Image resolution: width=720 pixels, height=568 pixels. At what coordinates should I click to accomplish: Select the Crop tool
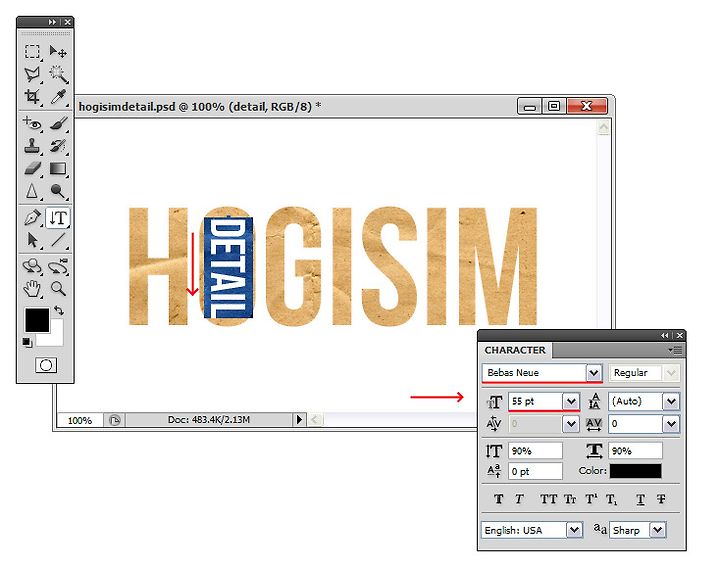32,96
